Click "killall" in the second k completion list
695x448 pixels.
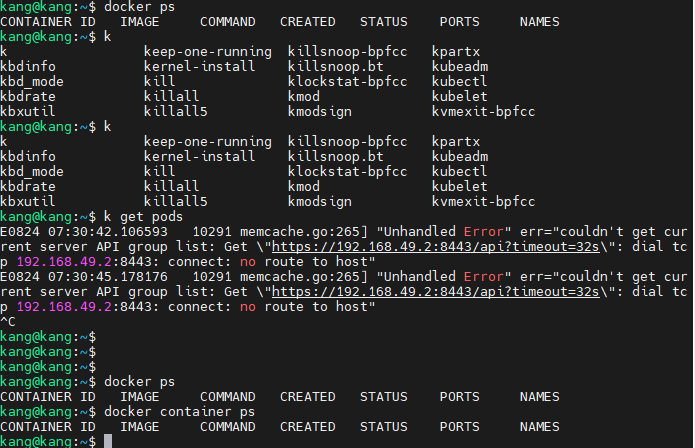[171, 187]
